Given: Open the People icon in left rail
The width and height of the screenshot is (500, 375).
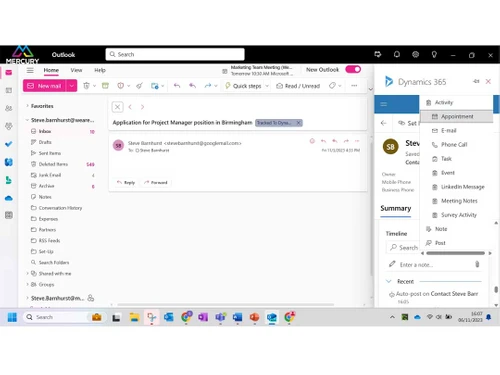Looking at the screenshot, I should point(9,108).
